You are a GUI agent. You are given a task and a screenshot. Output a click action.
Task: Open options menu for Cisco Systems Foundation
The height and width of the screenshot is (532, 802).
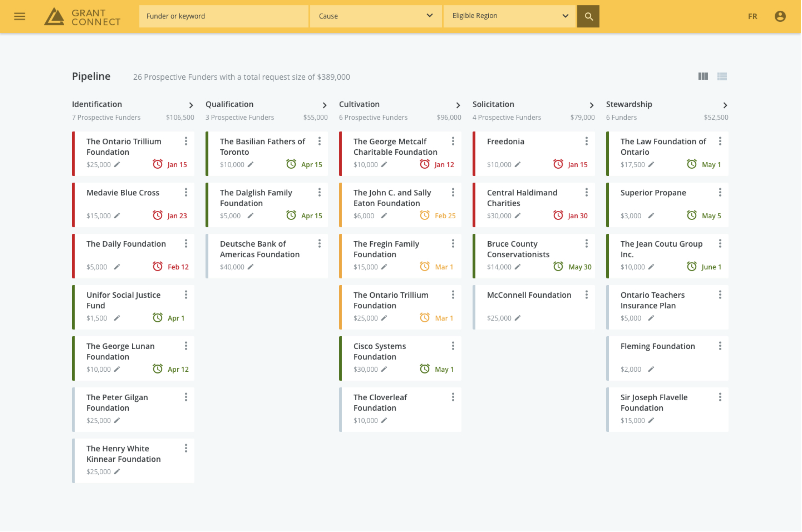click(x=453, y=346)
